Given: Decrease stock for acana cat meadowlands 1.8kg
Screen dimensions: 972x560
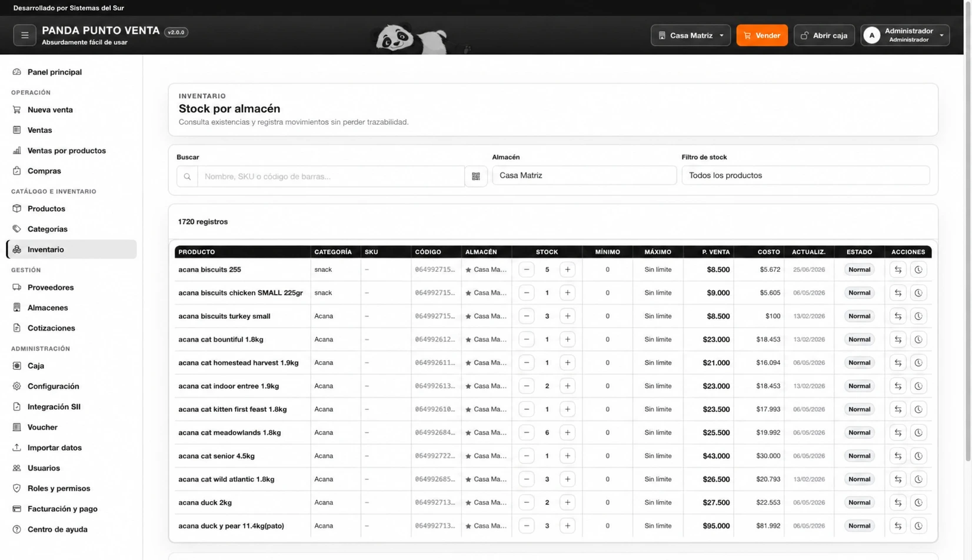Looking at the screenshot, I should pyautogui.click(x=527, y=432).
